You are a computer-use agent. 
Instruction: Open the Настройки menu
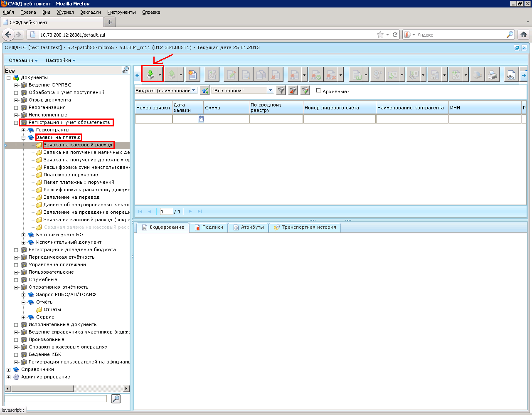click(x=61, y=60)
